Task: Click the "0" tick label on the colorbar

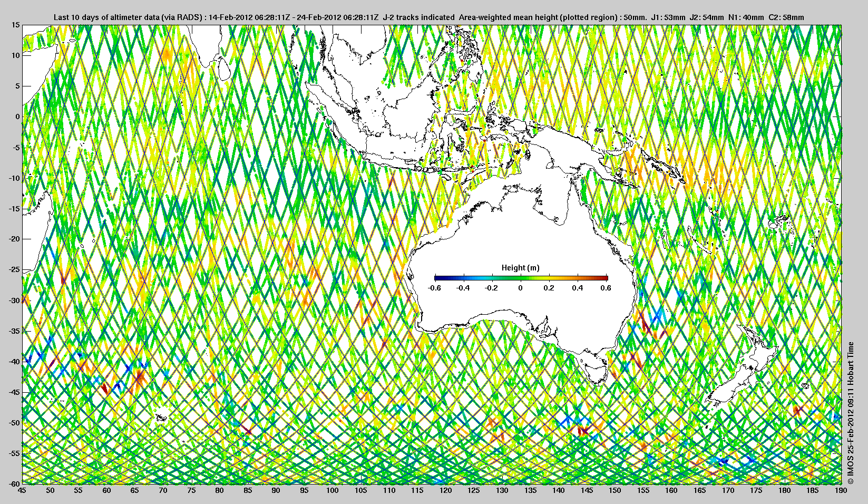Action: [x=521, y=288]
